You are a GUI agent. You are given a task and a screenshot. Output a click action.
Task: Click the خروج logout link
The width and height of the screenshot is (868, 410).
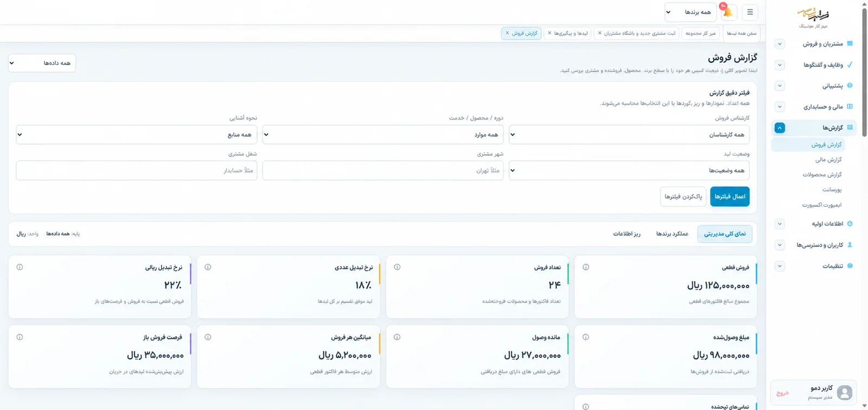782,393
